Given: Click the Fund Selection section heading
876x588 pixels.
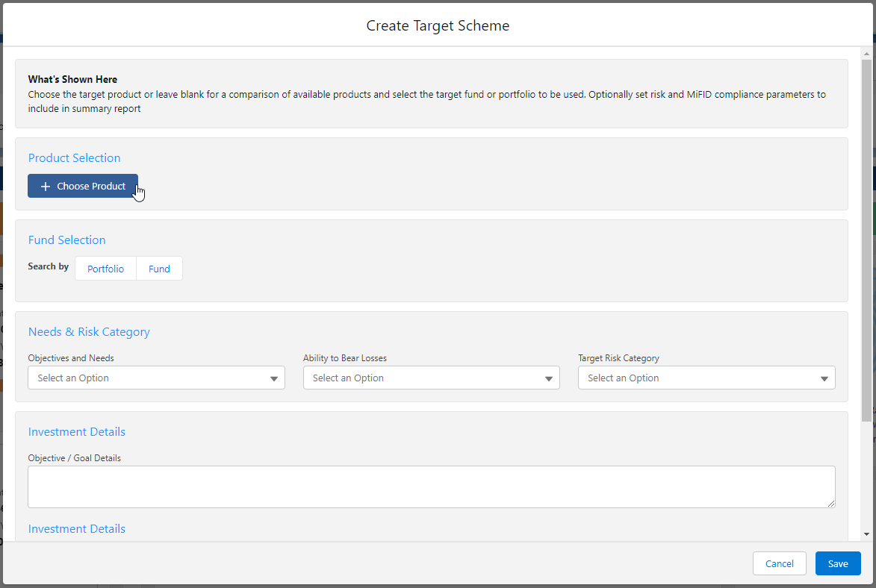Looking at the screenshot, I should [66, 240].
